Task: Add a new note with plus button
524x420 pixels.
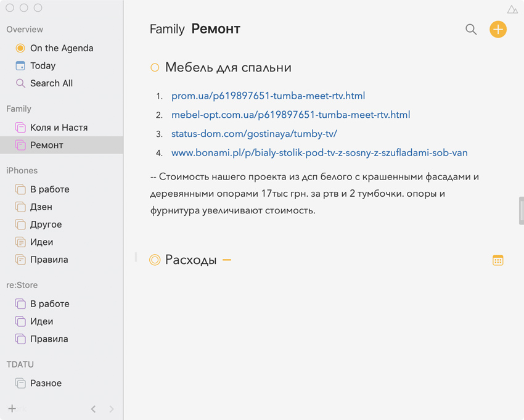Action: (498, 29)
